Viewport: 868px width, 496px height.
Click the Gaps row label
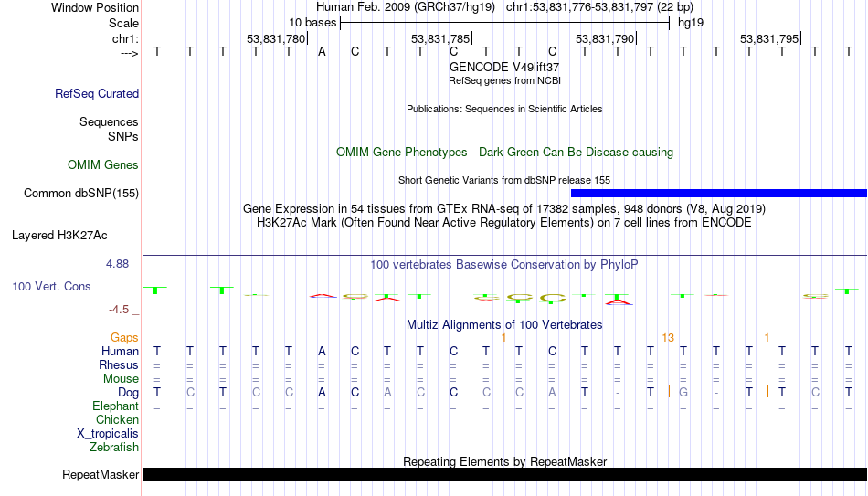point(124,338)
